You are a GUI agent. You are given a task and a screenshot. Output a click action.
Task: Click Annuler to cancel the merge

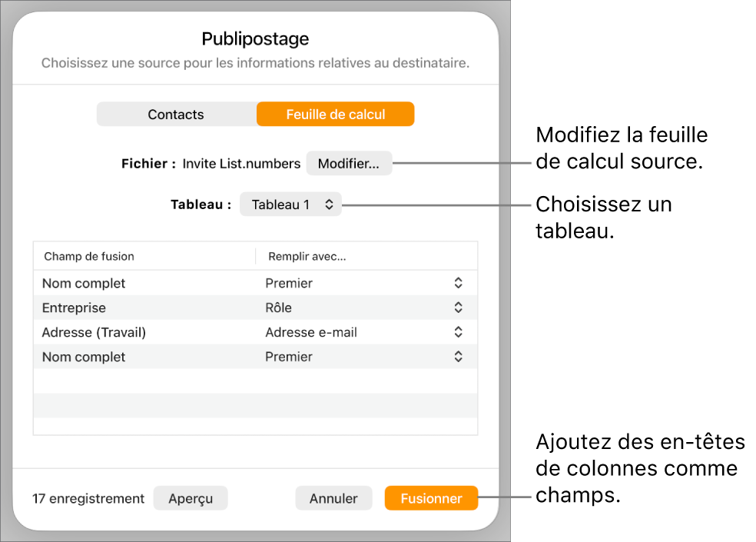[333, 497]
